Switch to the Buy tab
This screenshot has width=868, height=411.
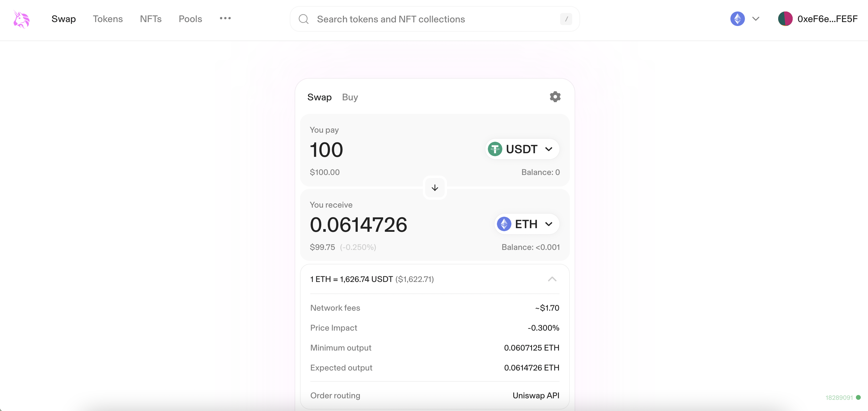350,97
